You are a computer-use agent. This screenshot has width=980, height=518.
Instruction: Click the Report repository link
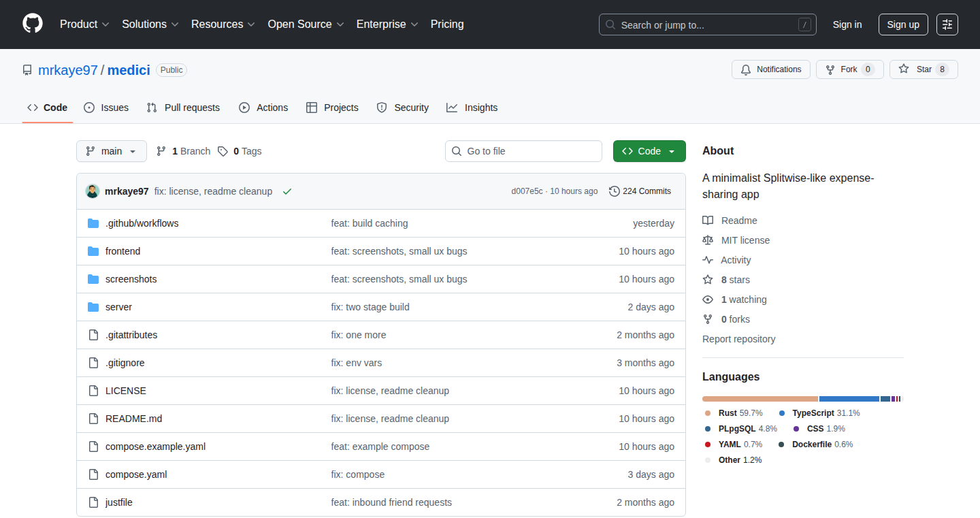tap(739, 339)
